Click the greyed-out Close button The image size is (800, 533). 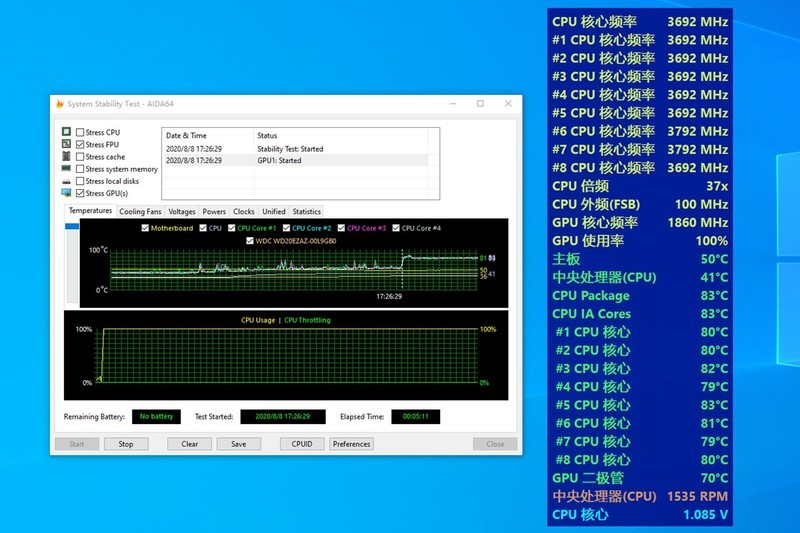[x=495, y=444]
